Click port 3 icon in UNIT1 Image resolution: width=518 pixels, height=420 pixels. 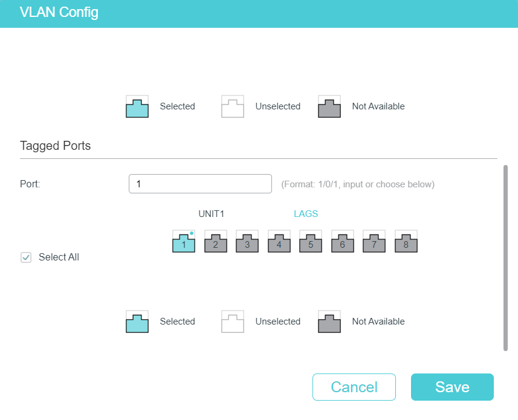[247, 241]
